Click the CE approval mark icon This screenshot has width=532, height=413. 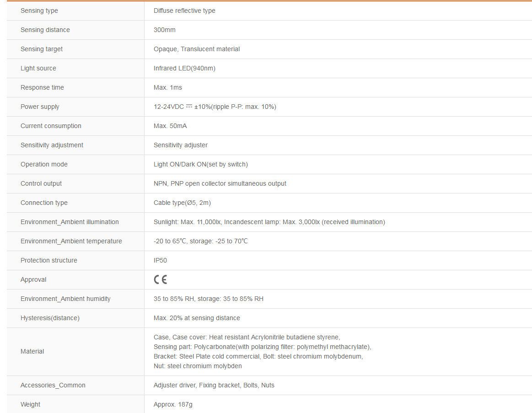point(160,279)
